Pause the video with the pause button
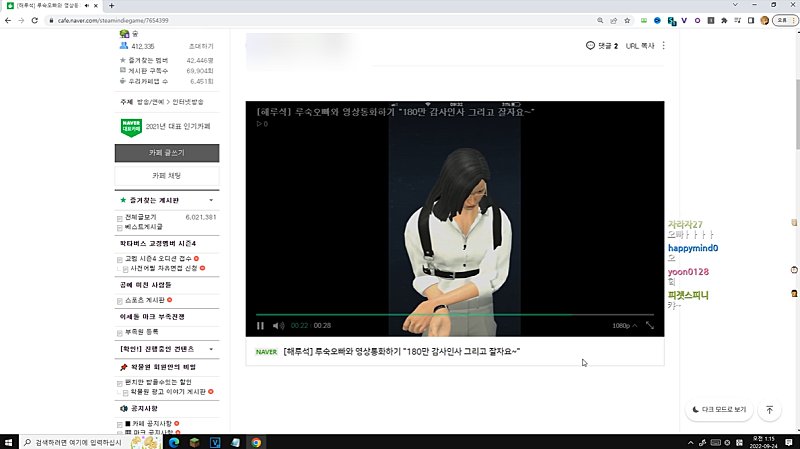 (260, 326)
